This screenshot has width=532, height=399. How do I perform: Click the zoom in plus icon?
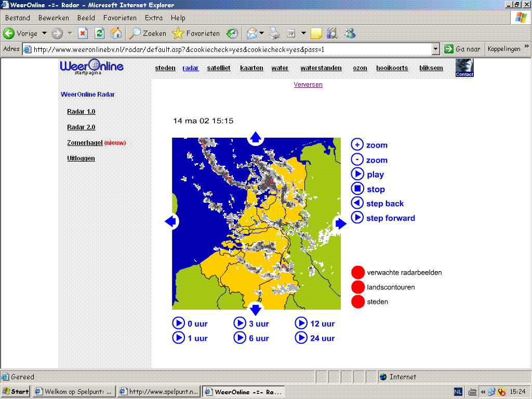357,144
